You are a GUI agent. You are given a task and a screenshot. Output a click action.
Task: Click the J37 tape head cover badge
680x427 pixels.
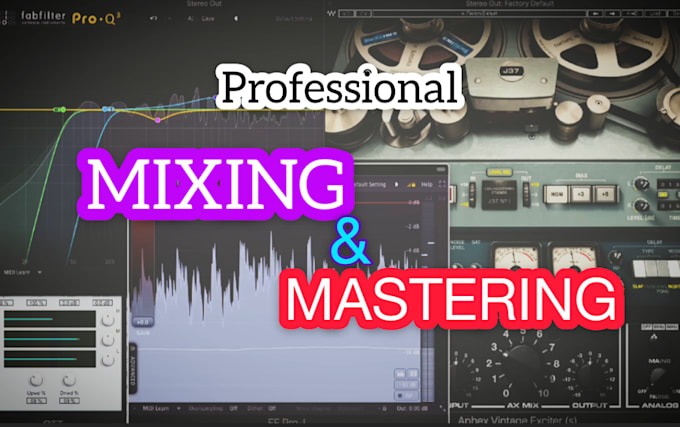point(512,71)
